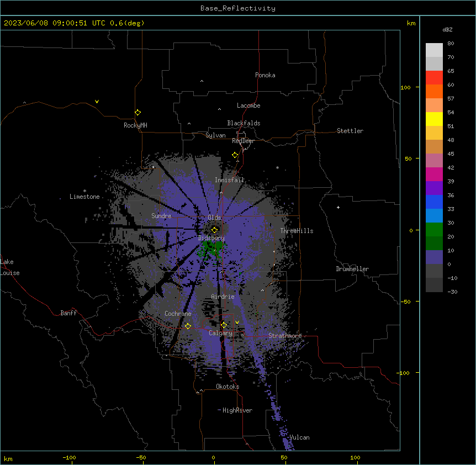This screenshot has height=465, width=476.
Task: Click the white asterisk east of Innisfail
Action: [277, 167]
